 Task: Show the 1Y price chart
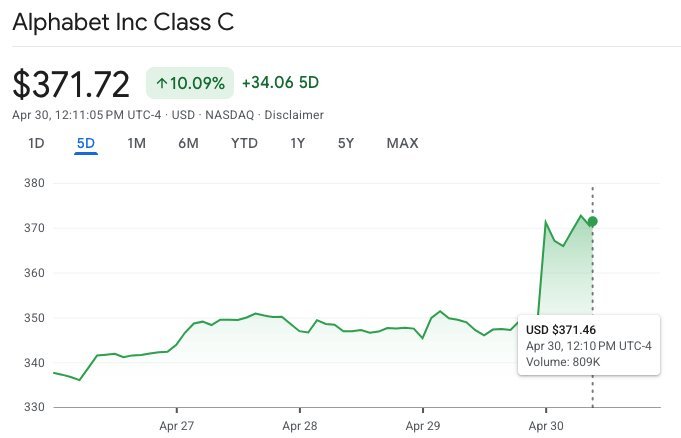pos(297,143)
